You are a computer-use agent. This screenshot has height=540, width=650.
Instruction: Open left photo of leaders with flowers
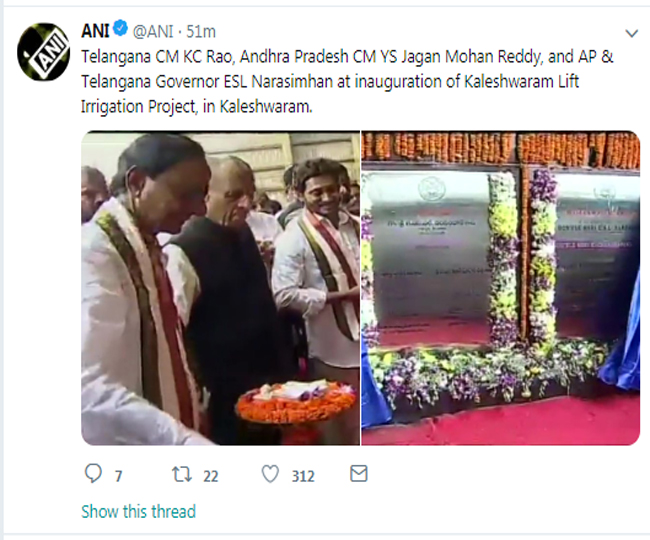pyautogui.click(x=221, y=288)
